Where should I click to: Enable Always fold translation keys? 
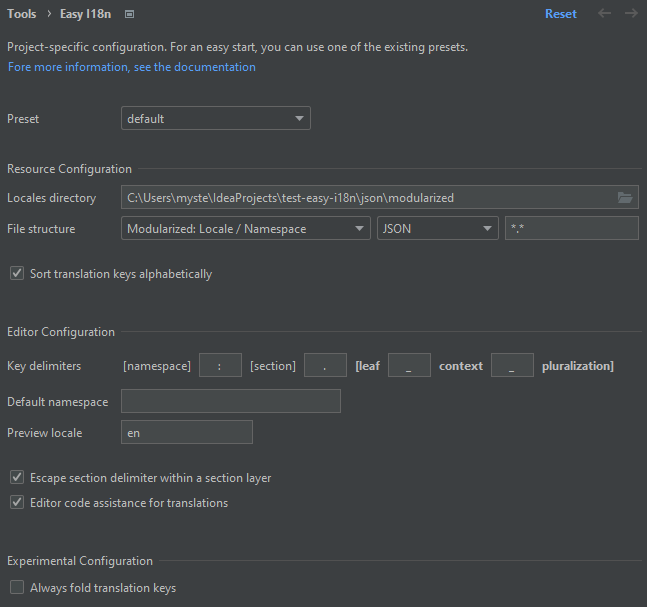click(17, 588)
